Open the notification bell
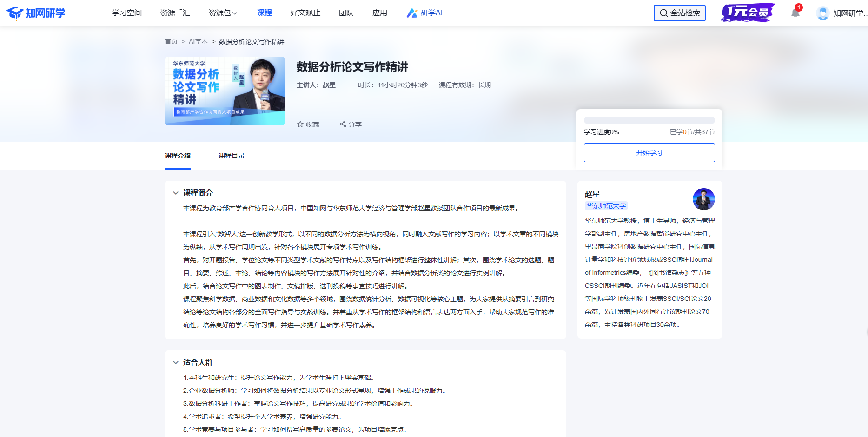Image resolution: width=868 pixels, height=437 pixels. click(x=795, y=13)
